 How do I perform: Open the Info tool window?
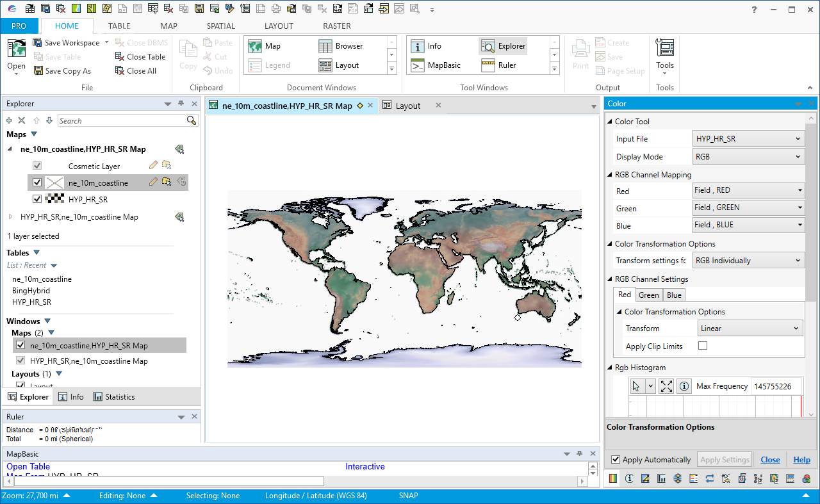(x=433, y=45)
